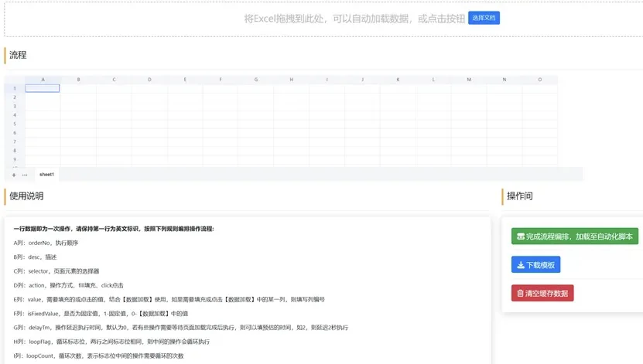The image size is (643, 364).
Task: Switch to the sheet1 tab
Action: click(x=46, y=175)
